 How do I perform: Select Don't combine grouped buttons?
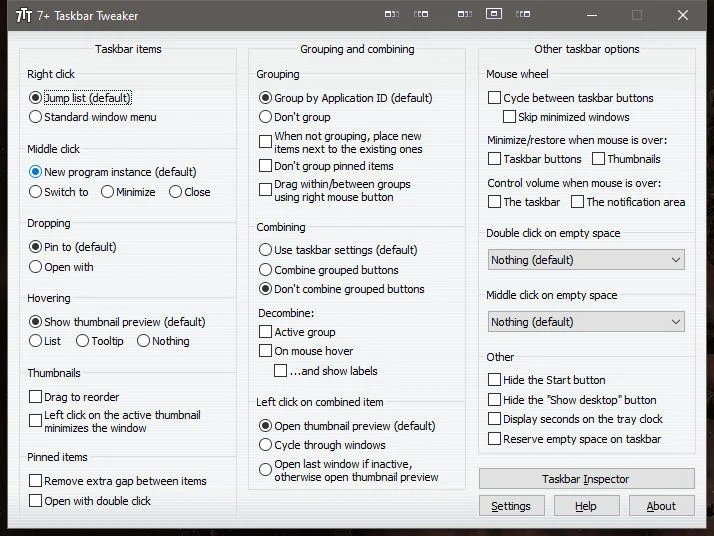point(342,289)
